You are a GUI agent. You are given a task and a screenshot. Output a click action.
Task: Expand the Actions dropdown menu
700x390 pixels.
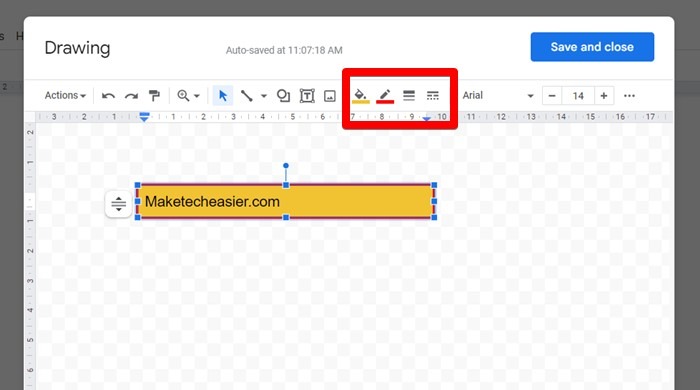[x=65, y=95]
